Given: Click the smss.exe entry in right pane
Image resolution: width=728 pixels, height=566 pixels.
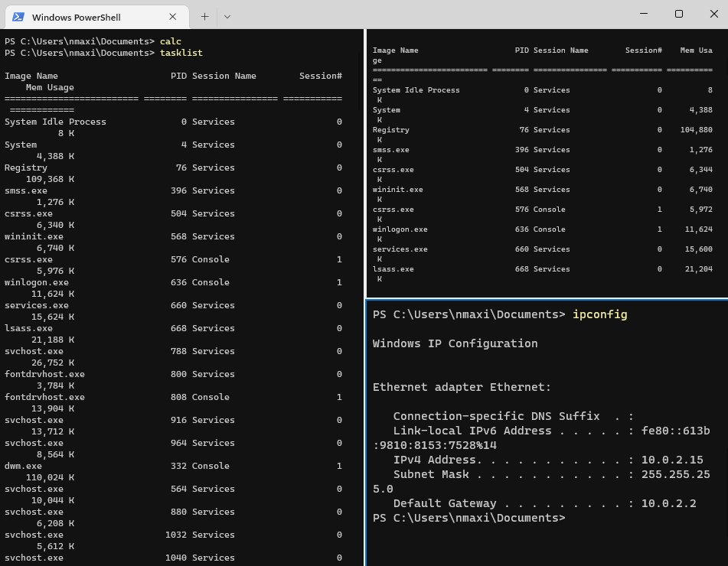Looking at the screenshot, I should [390, 149].
